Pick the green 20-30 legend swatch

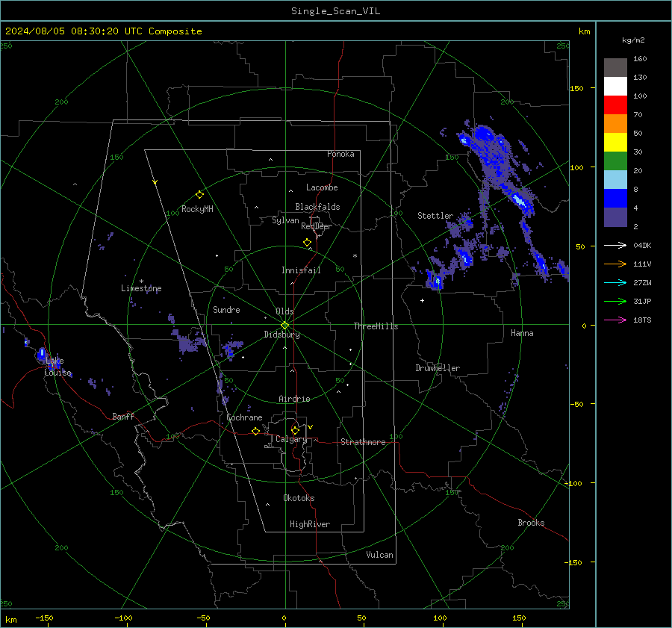(x=615, y=161)
